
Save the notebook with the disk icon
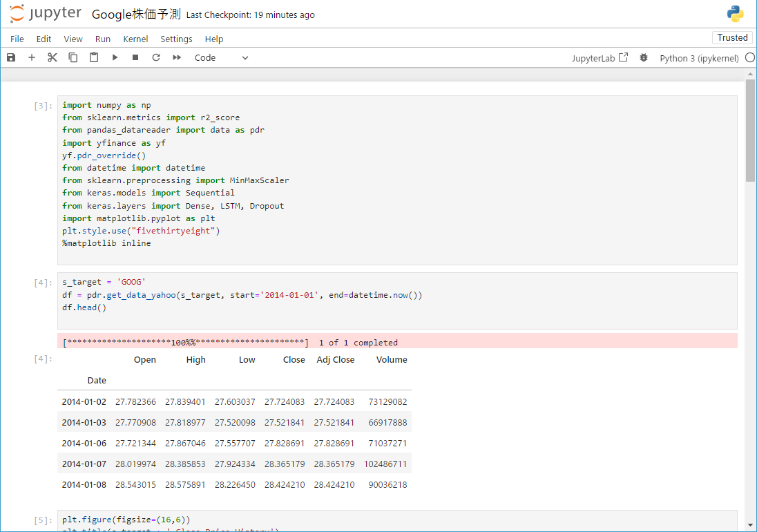[x=11, y=57]
